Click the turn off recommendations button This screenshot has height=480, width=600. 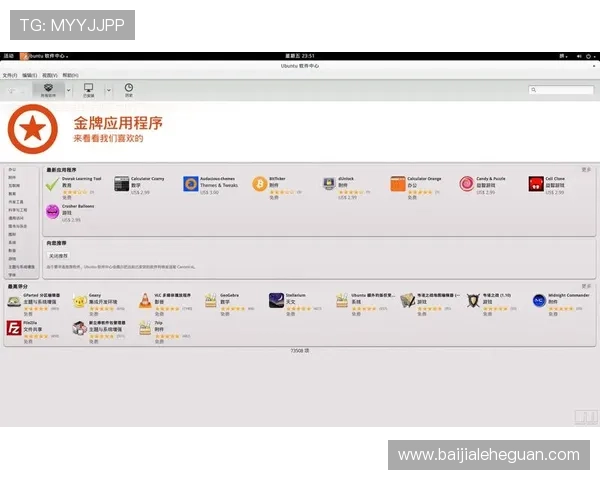[x=59, y=256]
